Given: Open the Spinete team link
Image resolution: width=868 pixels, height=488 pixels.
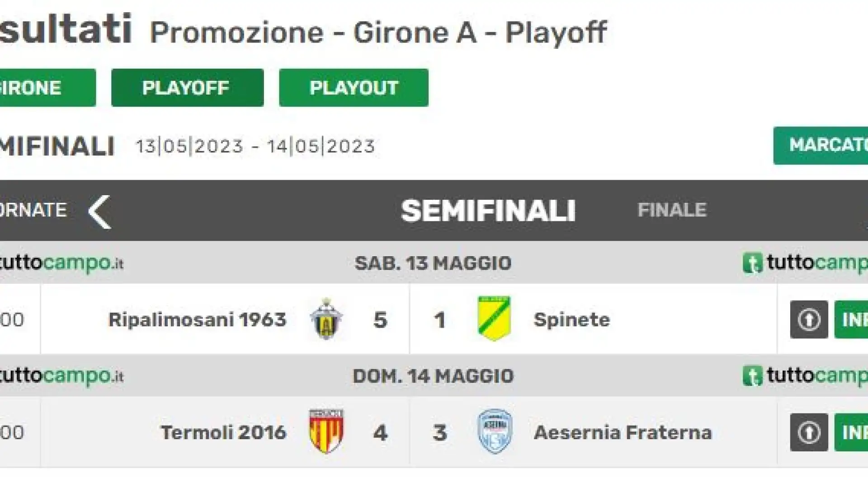Looking at the screenshot, I should tap(572, 319).
